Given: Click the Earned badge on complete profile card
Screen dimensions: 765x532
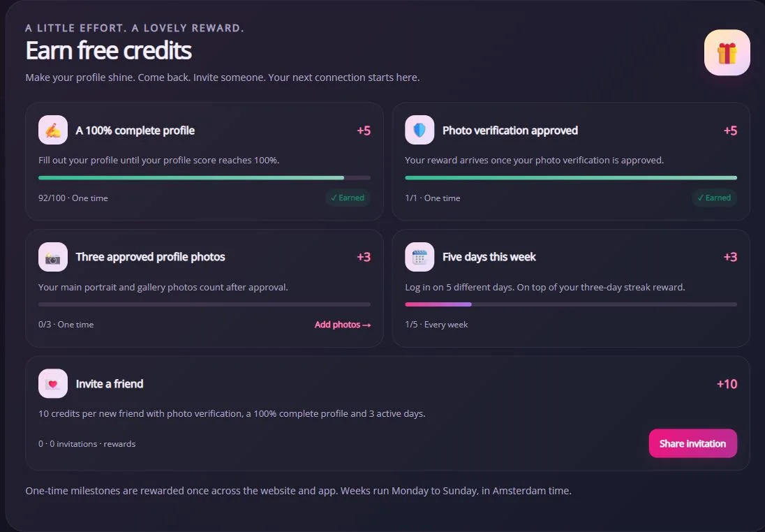Looking at the screenshot, I should click(x=348, y=198).
